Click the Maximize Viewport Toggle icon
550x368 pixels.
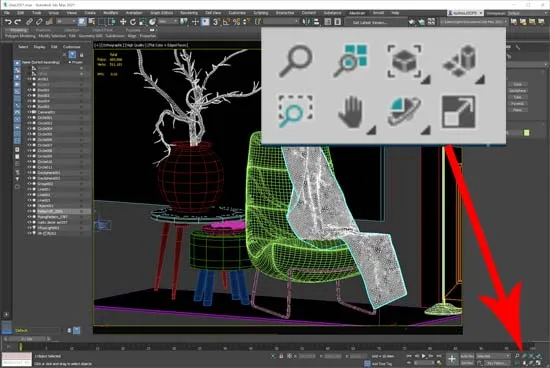pyautogui.click(x=458, y=112)
